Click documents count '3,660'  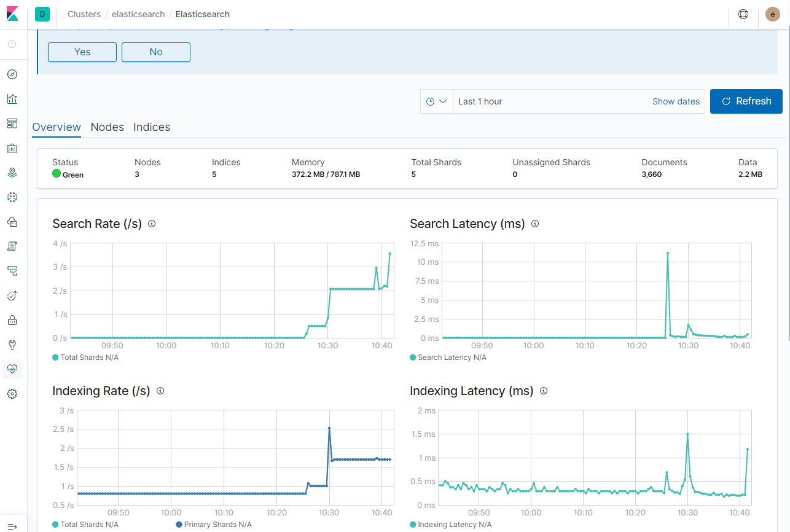coord(652,174)
